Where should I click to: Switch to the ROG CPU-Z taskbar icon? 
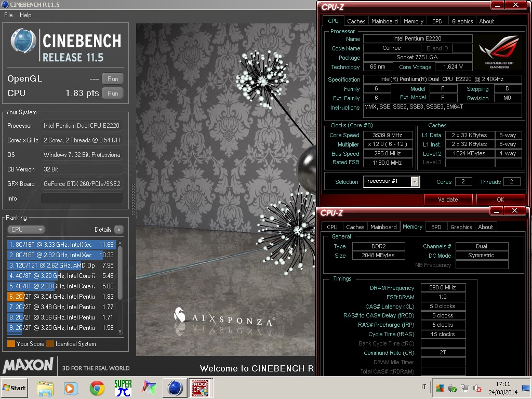pyautogui.click(x=200, y=388)
